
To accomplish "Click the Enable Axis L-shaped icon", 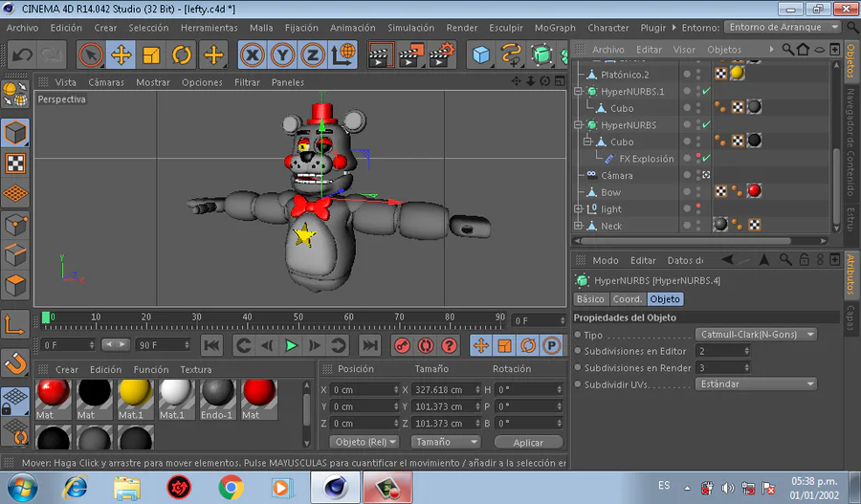I will tap(15, 324).
